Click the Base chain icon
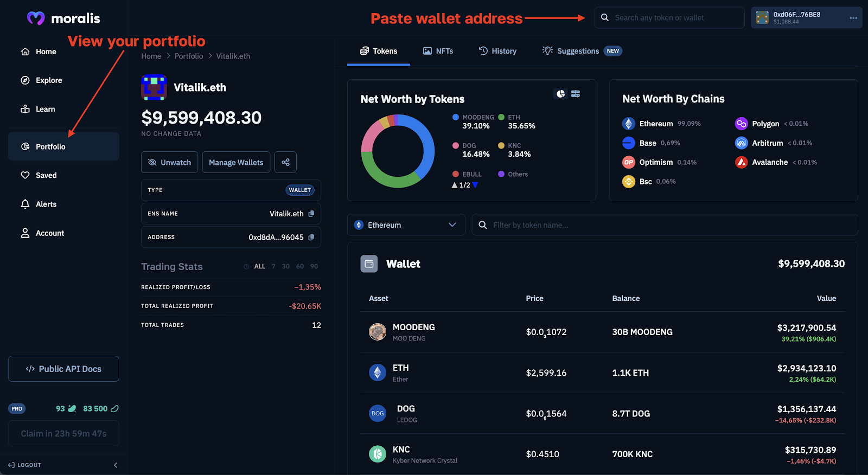 [x=629, y=143]
